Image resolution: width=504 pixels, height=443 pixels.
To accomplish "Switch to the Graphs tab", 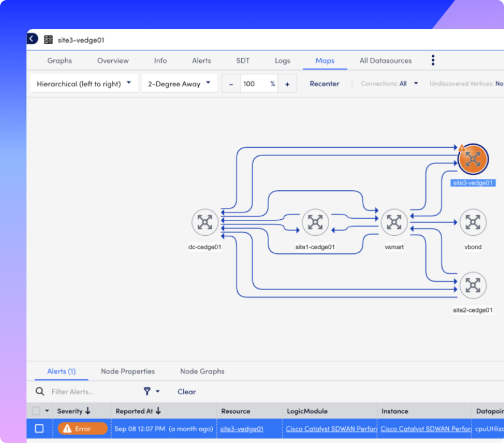I will pyautogui.click(x=60, y=60).
